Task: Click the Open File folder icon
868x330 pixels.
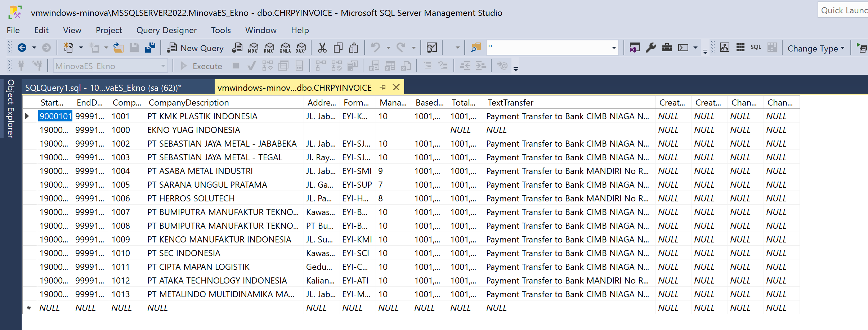Action: pos(118,48)
